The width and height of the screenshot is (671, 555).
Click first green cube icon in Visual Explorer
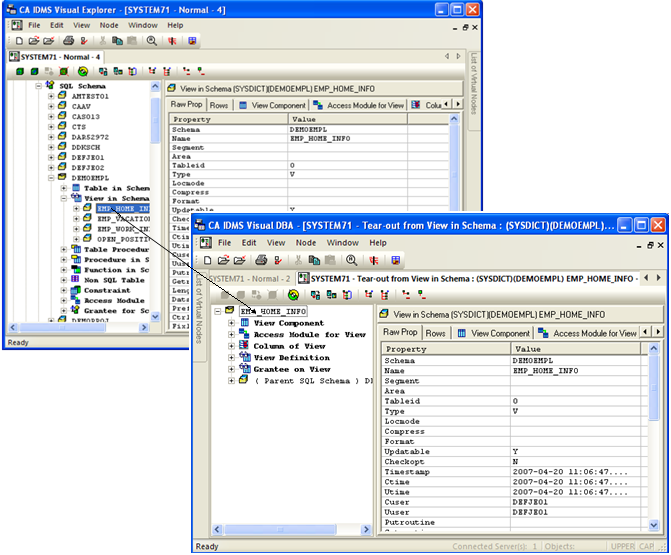[x=20, y=71]
